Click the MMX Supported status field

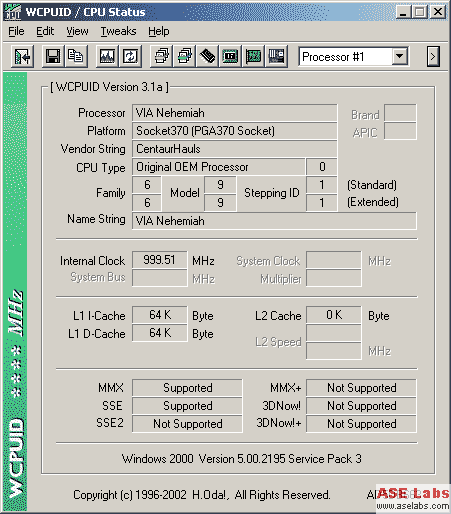coord(187,388)
